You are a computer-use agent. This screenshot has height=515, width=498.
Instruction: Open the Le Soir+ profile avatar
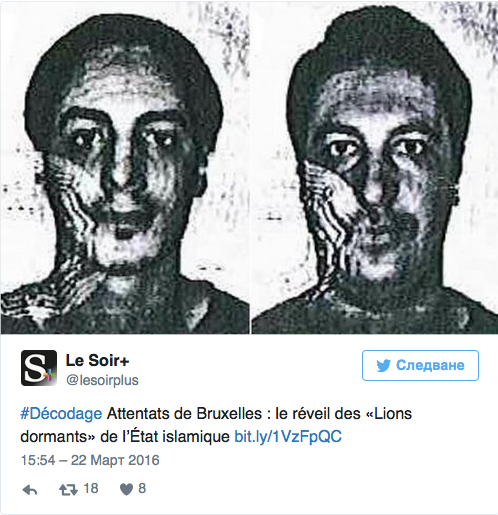point(39,368)
